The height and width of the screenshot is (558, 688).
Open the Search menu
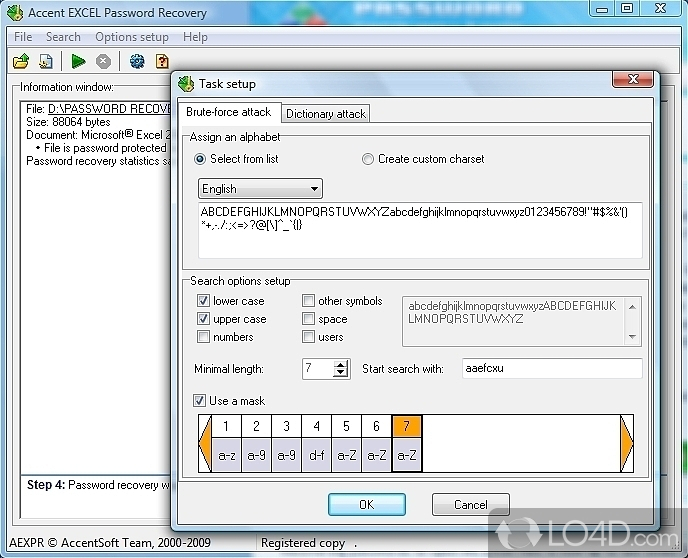(x=63, y=37)
